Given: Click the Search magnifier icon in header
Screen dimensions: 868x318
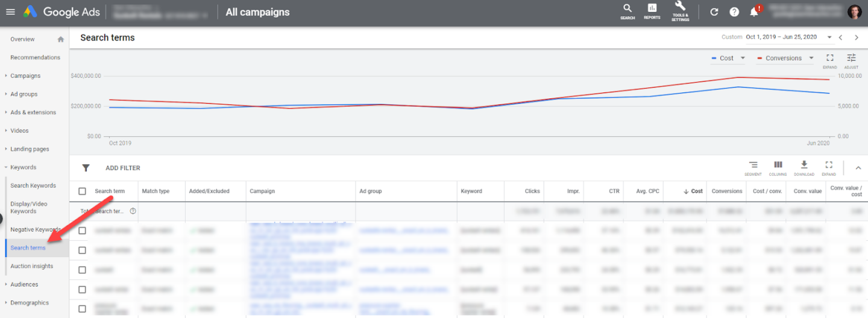Looking at the screenshot, I should point(627,10).
